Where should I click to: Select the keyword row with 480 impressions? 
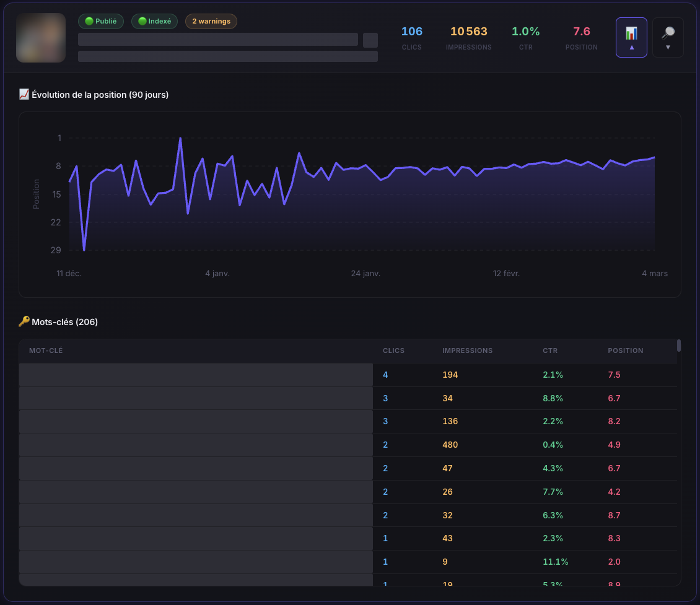(196, 445)
